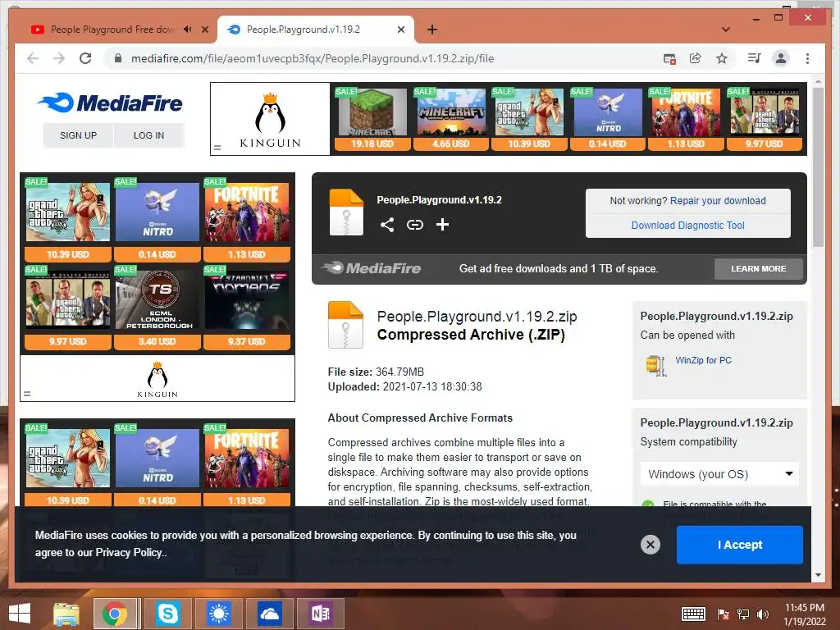
Task: Click the Kinguin logo below sidebar ads
Action: tap(157, 378)
